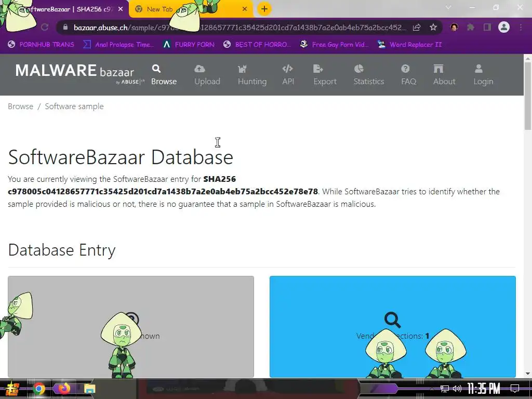Image resolution: width=532 pixels, height=399 pixels.
Task: Open the API code icon
Action: tap(287, 69)
